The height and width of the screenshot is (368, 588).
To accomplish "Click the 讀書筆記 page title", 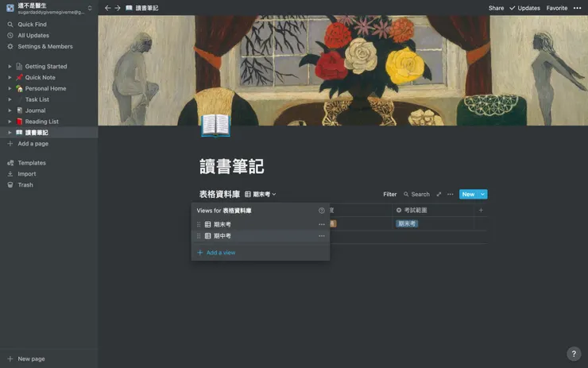I will click(x=231, y=167).
